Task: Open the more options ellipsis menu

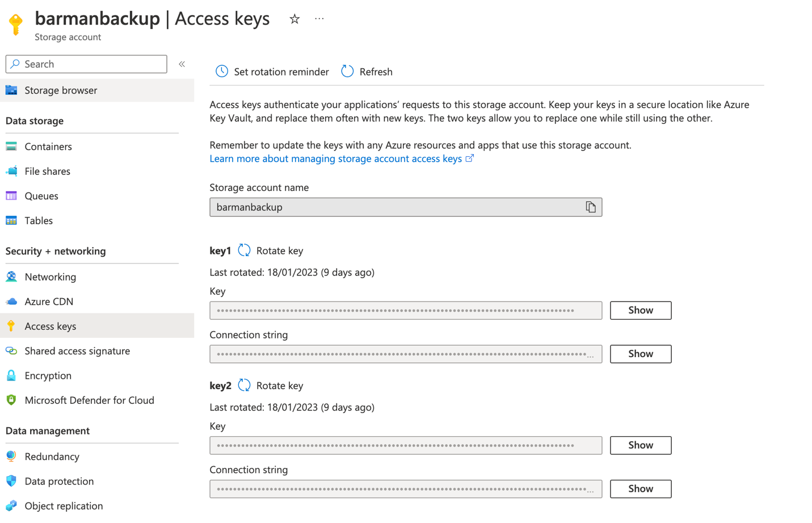Action: [x=319, y=19]
